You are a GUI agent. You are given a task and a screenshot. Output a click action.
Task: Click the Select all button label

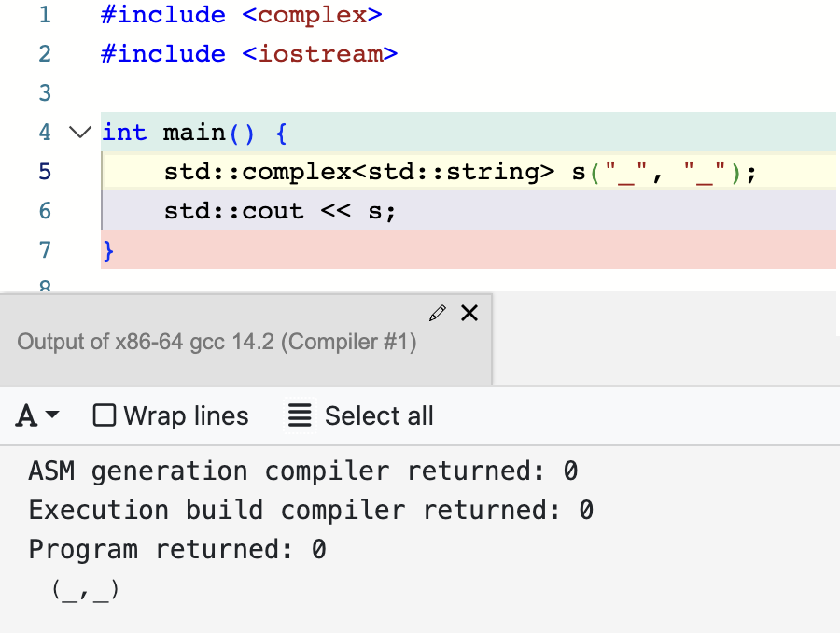(379, 415)
